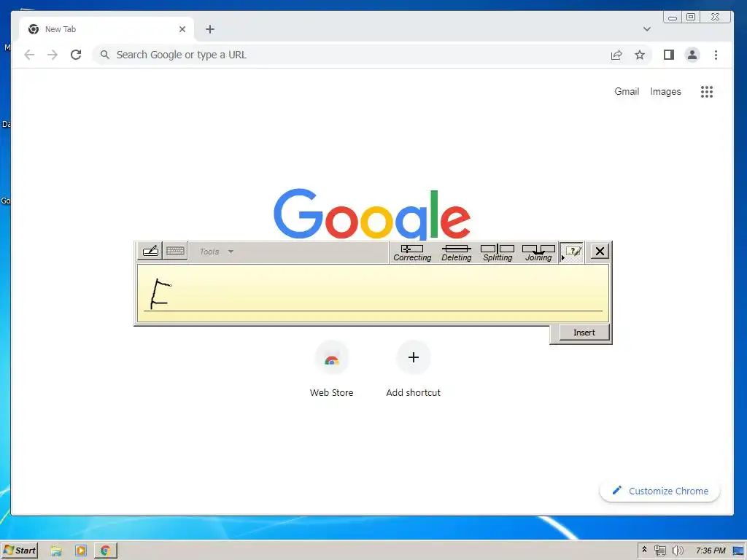Screen dimensions: 747x560
Task: Go forward to the next page
Action: pyautogui.click(x=53, y=55)
